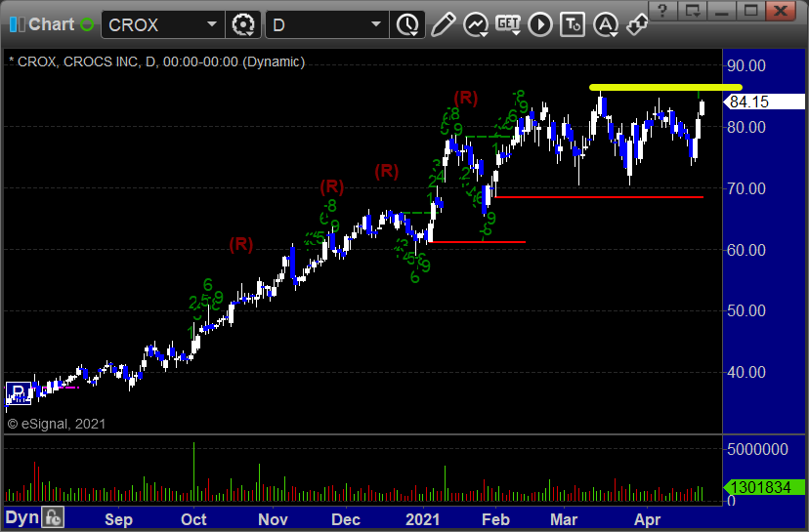This screenshot has width=809, height=532.
Task: Click the detach window button with arrow
Action: click(x=693, y=11)
